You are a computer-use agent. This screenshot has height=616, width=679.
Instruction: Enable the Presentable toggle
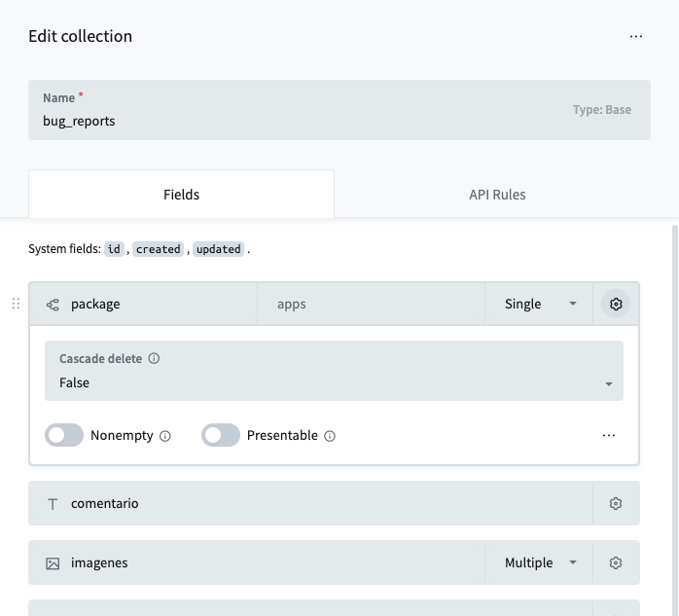point(221,436)
